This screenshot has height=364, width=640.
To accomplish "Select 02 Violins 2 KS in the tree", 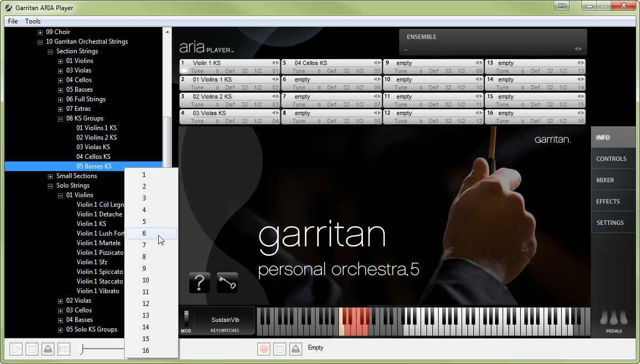I will point(96,137).
